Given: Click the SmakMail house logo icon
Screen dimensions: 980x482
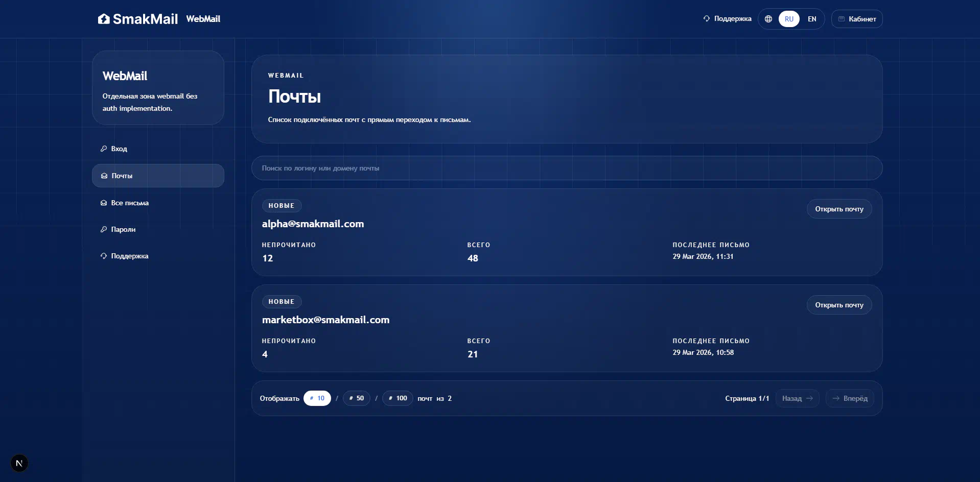Looking at the screenshot, I should click(104, 19).
